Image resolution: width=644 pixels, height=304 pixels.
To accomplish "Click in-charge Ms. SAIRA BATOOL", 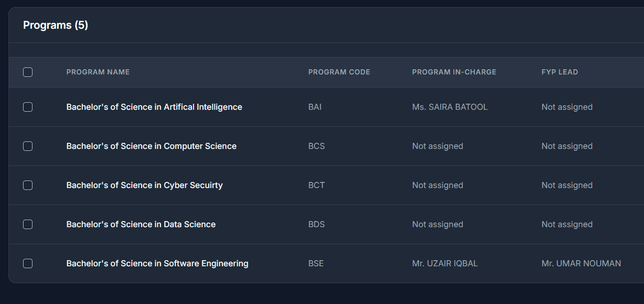I will point(450,107).
